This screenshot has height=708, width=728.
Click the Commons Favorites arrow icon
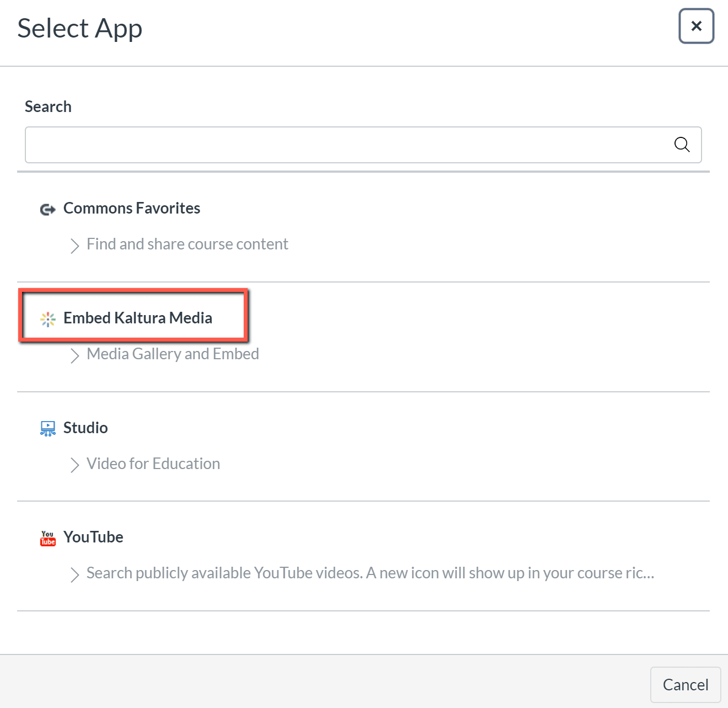48,209
